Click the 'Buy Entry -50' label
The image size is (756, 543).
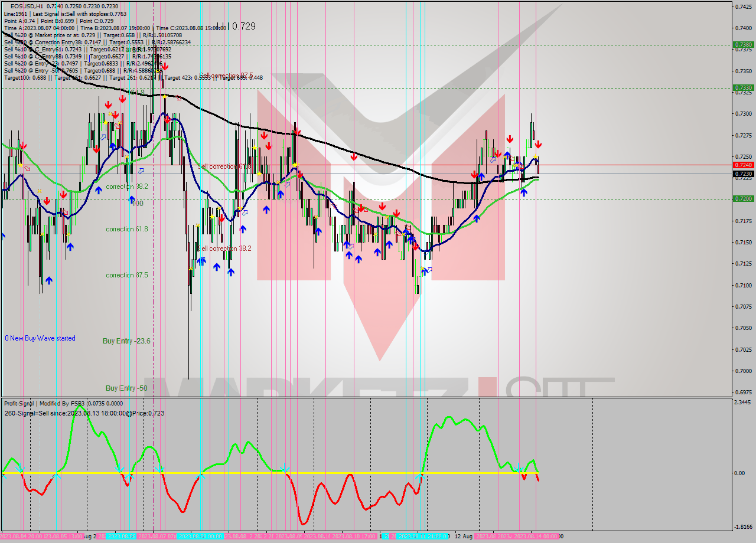[126, 388]
